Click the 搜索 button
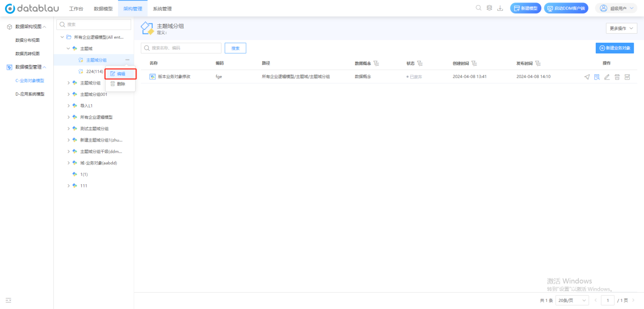 235,48
